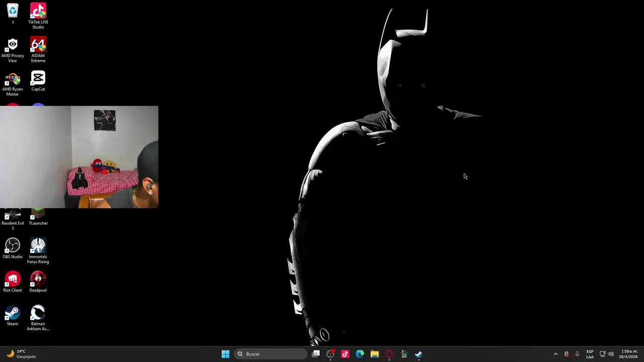Open League of Legends taskbar icon
The height and width of the screenshot is (362, 644).
pos(404,354)
